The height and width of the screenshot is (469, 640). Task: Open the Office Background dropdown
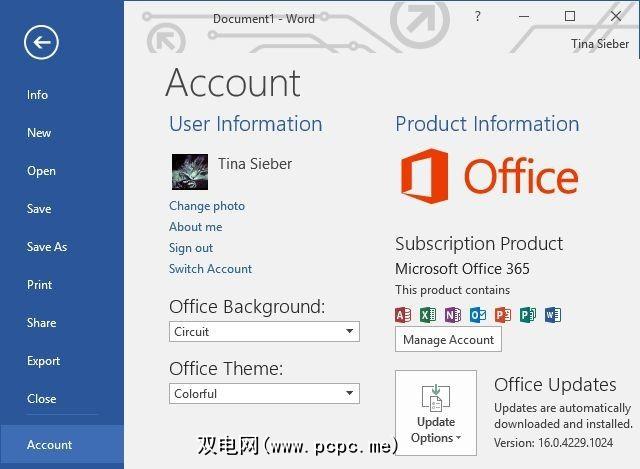[x=264, y=331]
